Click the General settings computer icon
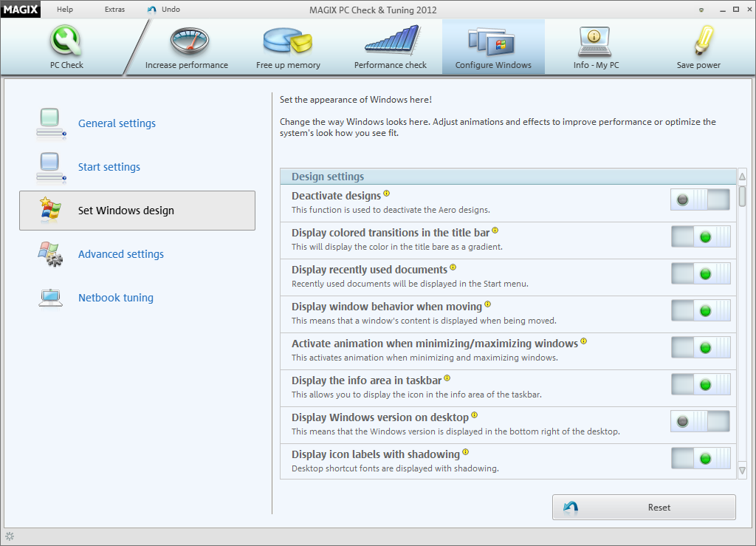Viewport: 756px width, 546px height. 51,123
